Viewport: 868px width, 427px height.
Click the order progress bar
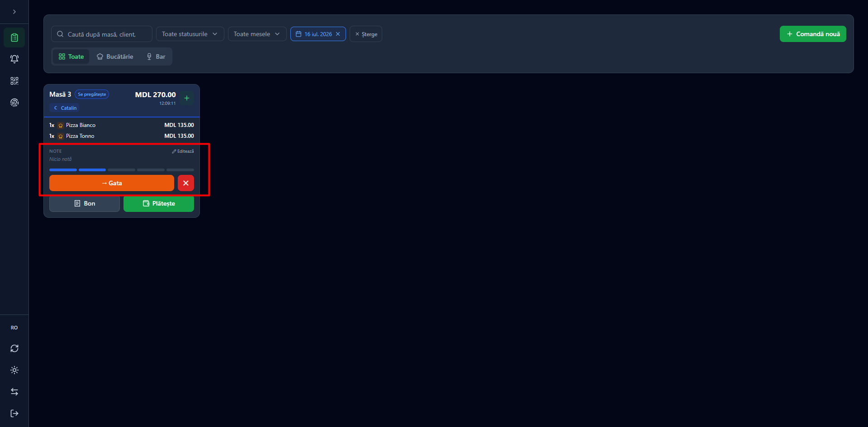tap(122, 170)
